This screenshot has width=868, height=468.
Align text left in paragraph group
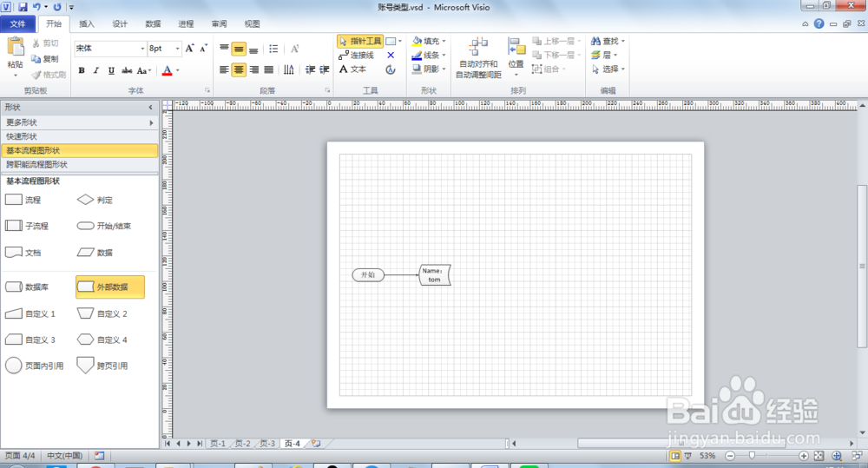tap(224, 69)
